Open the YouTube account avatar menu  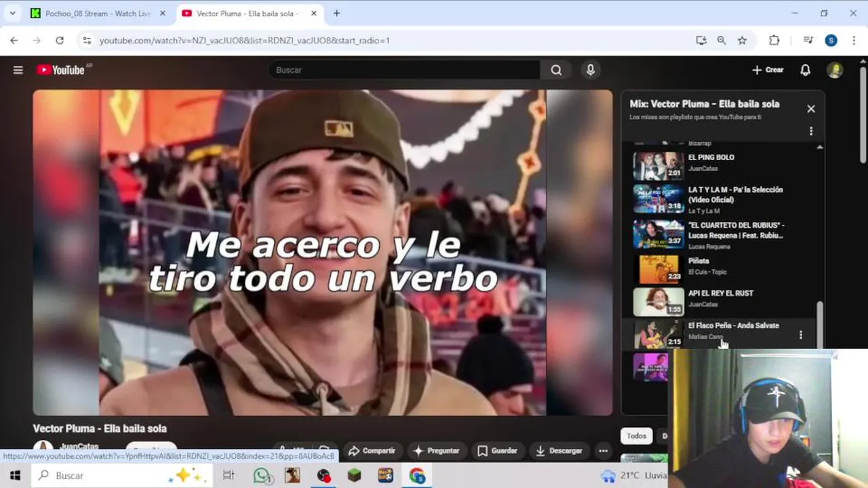pyautogui.click(x=835, y=70)
